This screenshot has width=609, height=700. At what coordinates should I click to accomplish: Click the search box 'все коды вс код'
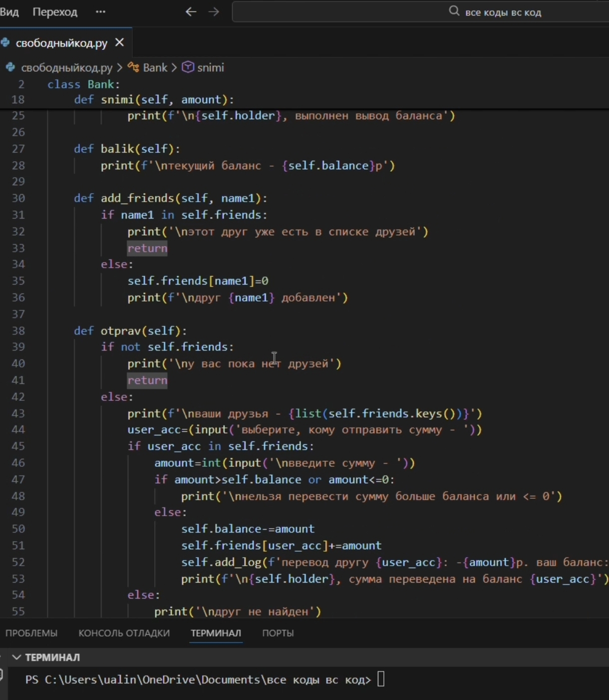click(502, 12)
